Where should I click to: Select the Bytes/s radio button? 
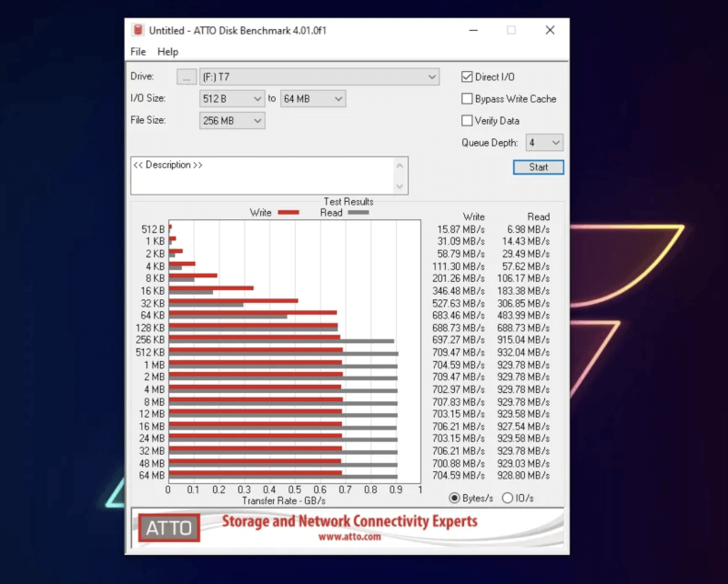point(454,498)
